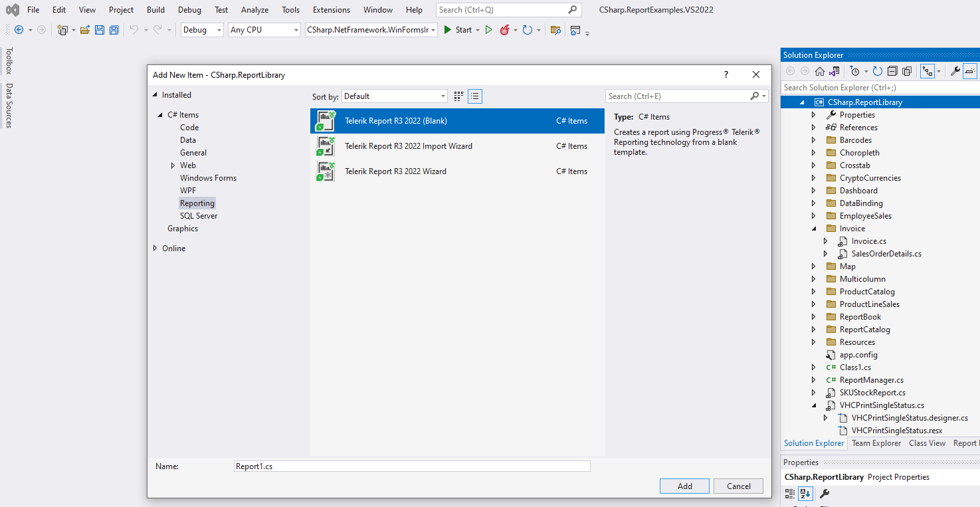980x507 pixels.
Task: Click the Add button
Action: click(x=684, y=486)
